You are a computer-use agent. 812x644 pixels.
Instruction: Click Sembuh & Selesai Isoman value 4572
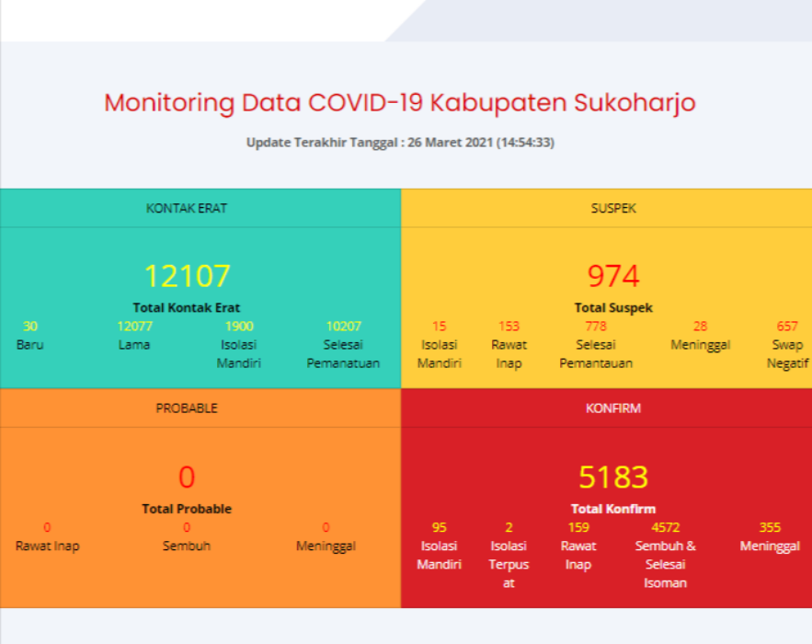(665, 527)
